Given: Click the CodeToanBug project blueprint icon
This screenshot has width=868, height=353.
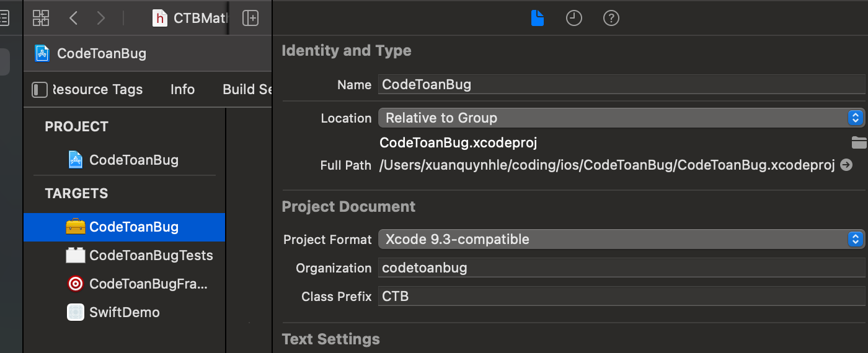Looking at the screenshot, I should [76, 160].
